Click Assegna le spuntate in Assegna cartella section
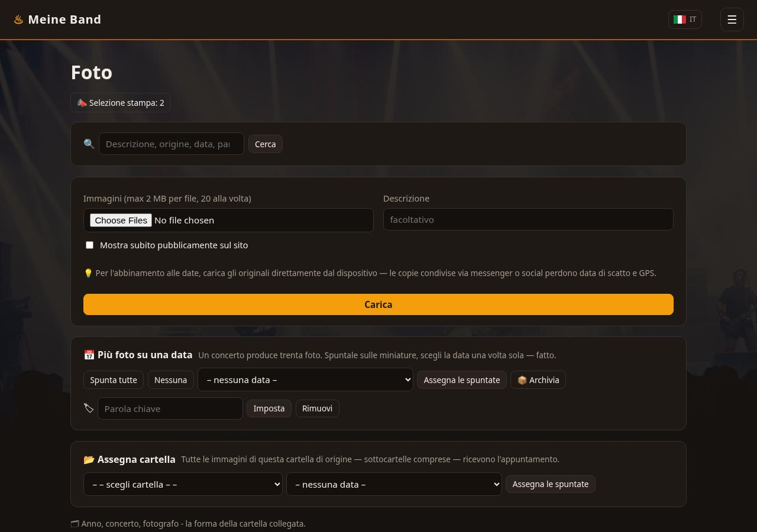 [551, 484]
